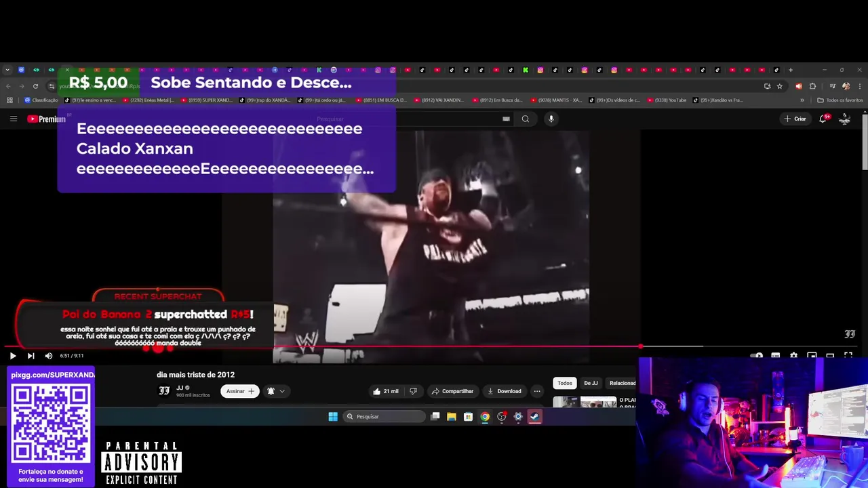Open Chrome extensions puzzle menu
Screen dimensions: 868x488
point(812,86)
